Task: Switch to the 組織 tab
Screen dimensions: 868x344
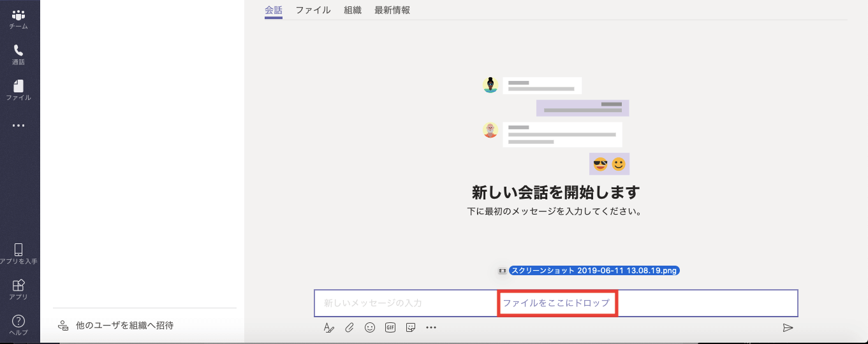Action: [353, 10]
